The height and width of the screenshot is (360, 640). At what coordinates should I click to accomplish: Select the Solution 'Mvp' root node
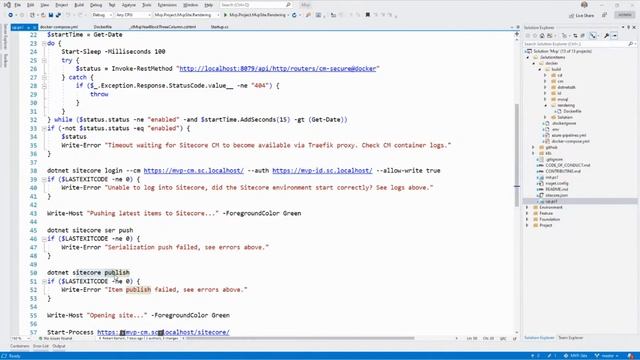point(562,51)
